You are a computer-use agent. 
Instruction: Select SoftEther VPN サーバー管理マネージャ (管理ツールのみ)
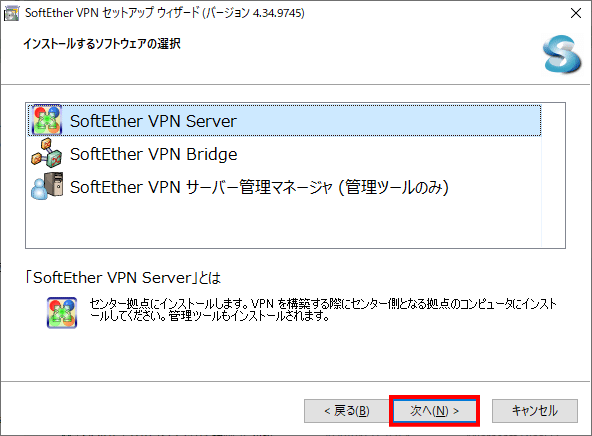[259, 187]
